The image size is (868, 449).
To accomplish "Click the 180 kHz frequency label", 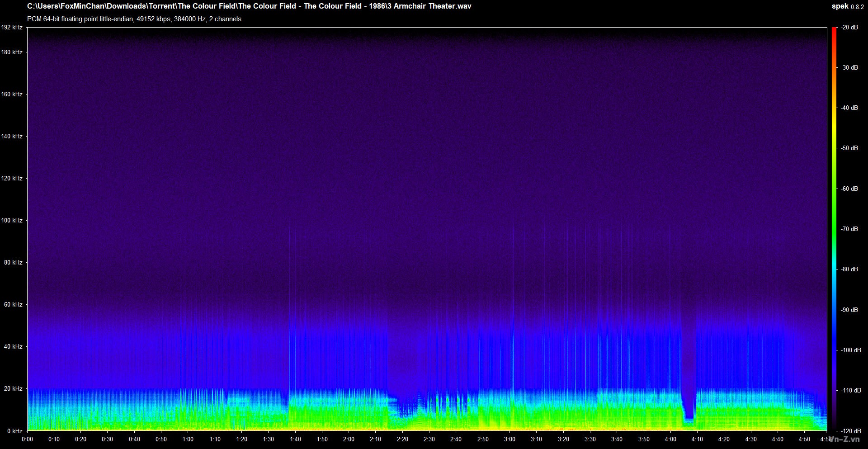I will pyautogui.click(x=12, y=52).
